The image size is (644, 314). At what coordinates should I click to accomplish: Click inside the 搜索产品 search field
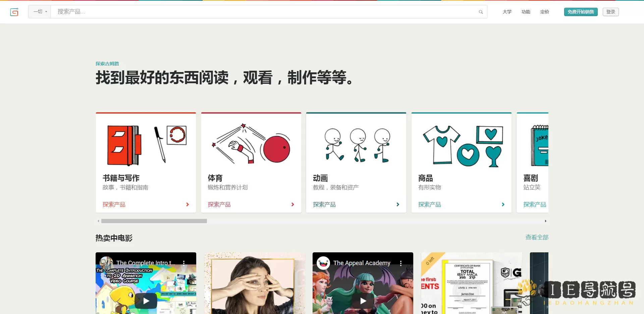click(x=235, y=12)
